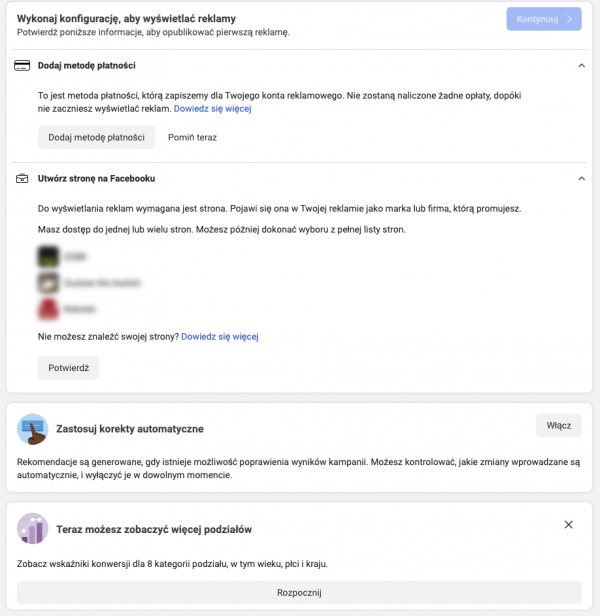This screenshot has height=616, width=600.
Task: Open Dowiedz się więcej payment link
Action: click(x=212, y=108)
